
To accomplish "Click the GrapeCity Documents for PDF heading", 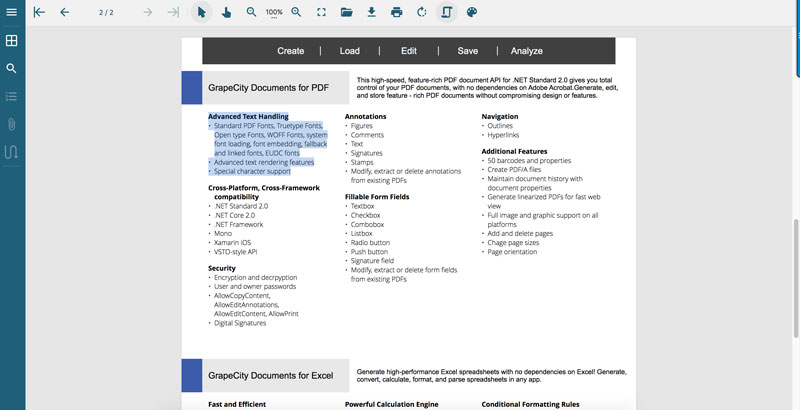I will coord(268,88).
